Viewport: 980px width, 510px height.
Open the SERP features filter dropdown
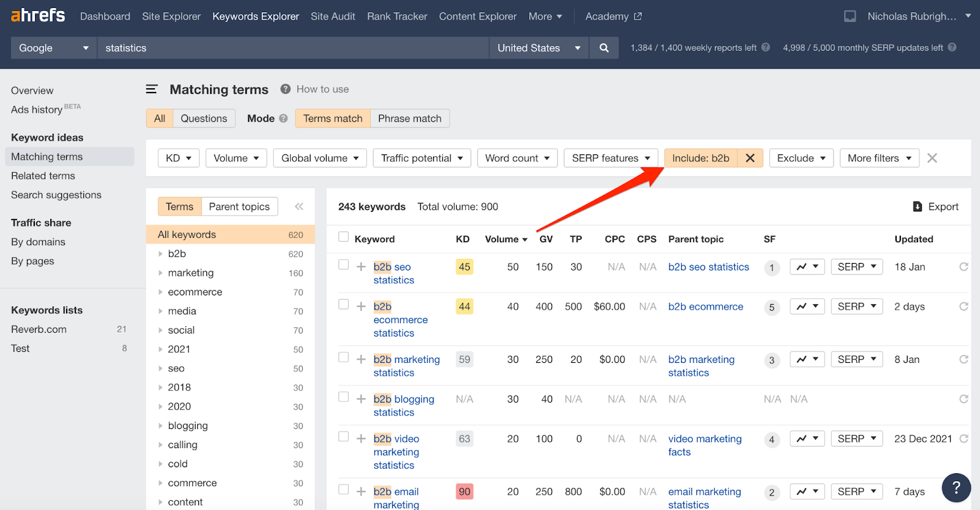[x=611, y=158]
